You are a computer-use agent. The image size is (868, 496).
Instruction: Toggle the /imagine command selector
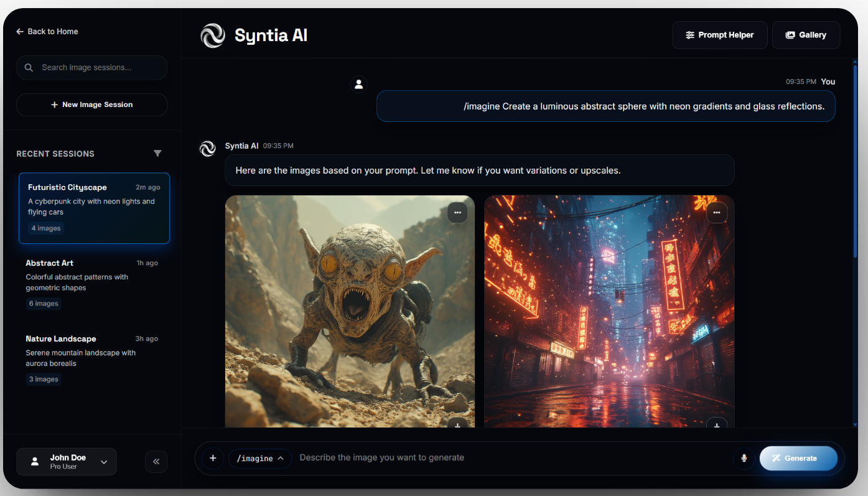tap(260, 458)
